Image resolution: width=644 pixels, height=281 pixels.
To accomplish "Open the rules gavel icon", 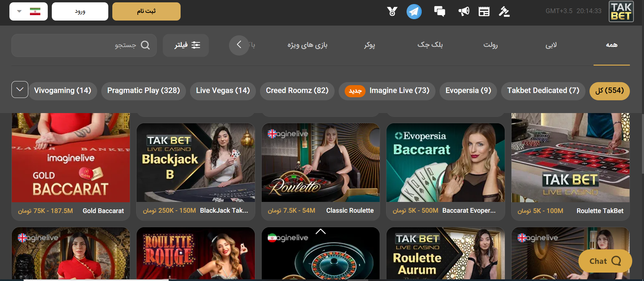I will [504, 11].
